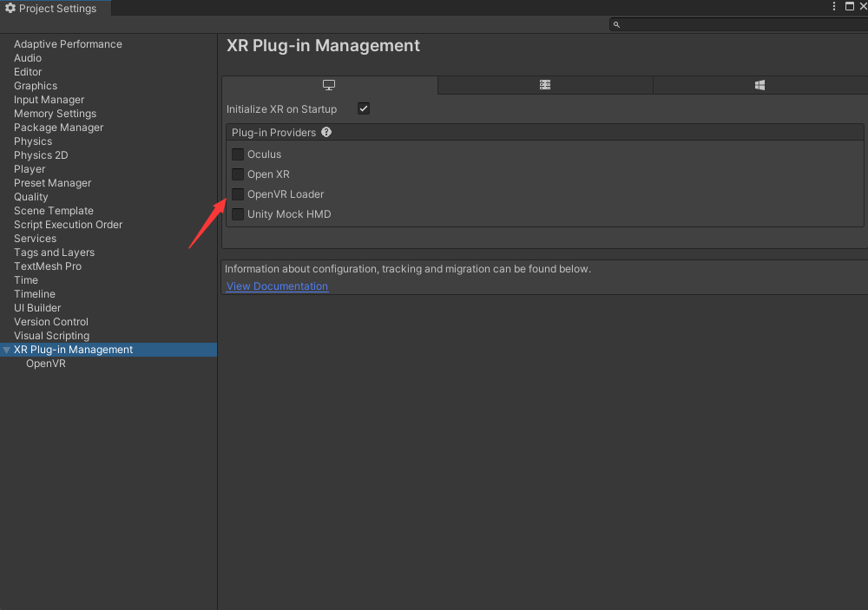868x610 pixels.
Task: Open Input Manager settings
Action: [x=49, y=100]
